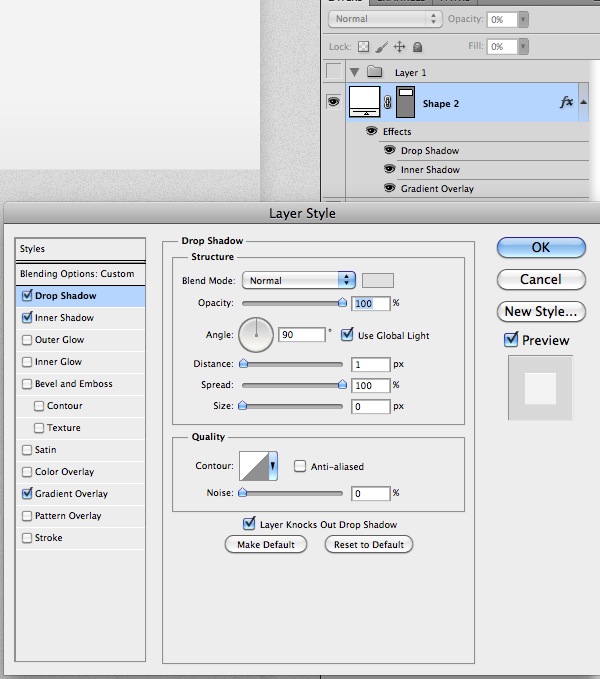Click the Size slider handle
600x679 pixels.
[243, 405]
